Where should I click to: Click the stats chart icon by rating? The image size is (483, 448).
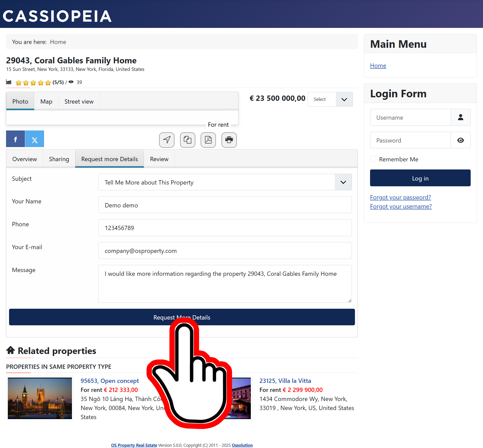9,82
